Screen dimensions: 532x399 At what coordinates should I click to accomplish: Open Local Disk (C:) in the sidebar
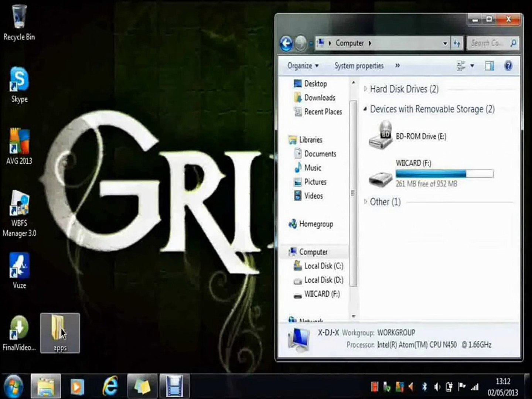318,266
